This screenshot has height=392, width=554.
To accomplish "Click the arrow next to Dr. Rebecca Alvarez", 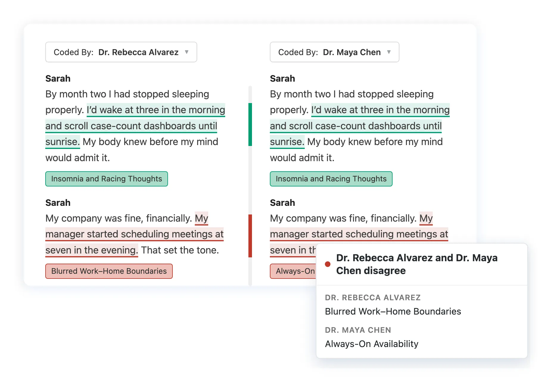I will (187, 52).
